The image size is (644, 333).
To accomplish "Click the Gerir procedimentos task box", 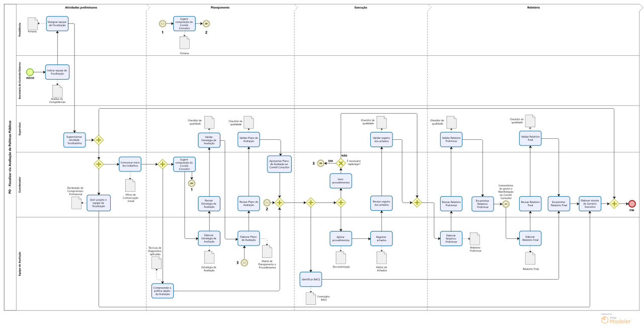I will point(341,181).
